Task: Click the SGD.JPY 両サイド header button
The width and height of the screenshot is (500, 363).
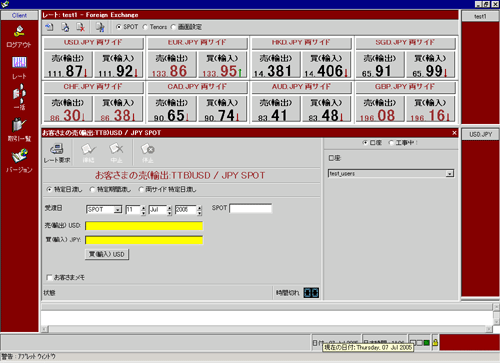Action: (x=405, y=43)
